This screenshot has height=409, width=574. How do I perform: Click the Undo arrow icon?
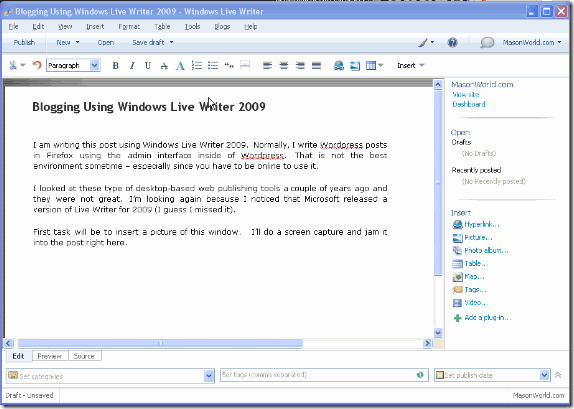coord(37,65)
